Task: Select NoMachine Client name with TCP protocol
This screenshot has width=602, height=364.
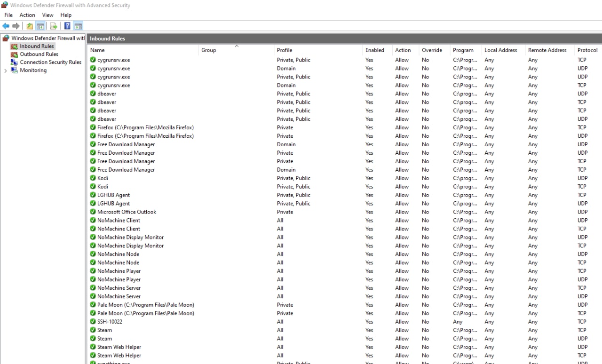Action: (x=119, y=229)
